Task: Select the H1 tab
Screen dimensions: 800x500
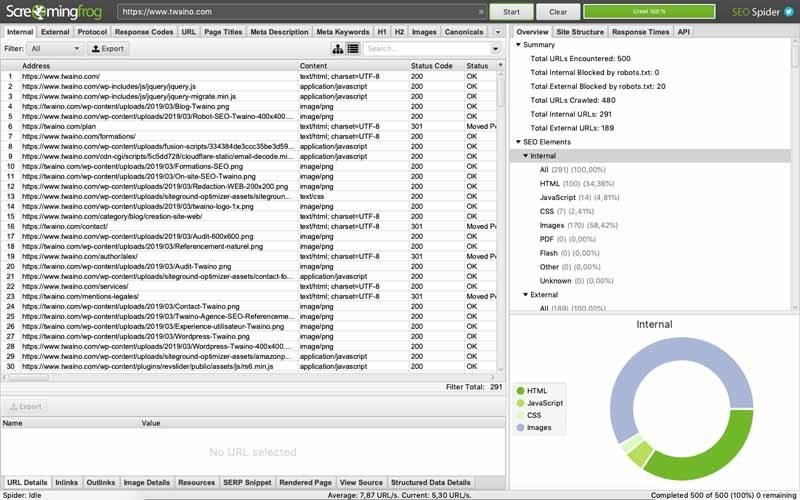Action: pos(382,32)
